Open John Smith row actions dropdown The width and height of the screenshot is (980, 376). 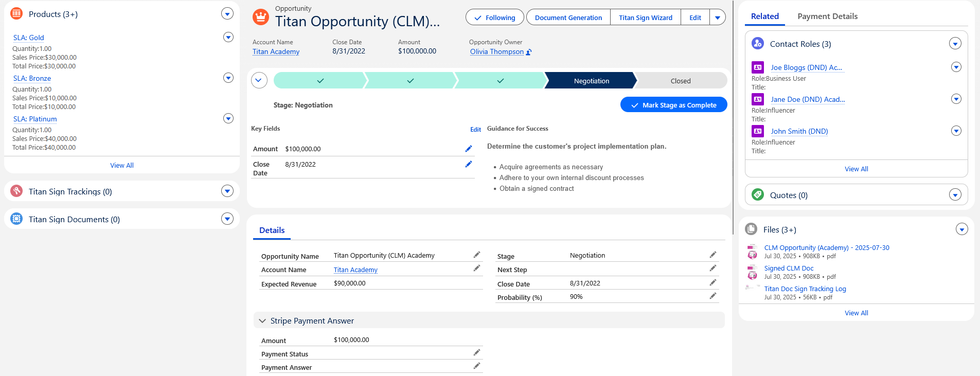[x=956, y=131]
